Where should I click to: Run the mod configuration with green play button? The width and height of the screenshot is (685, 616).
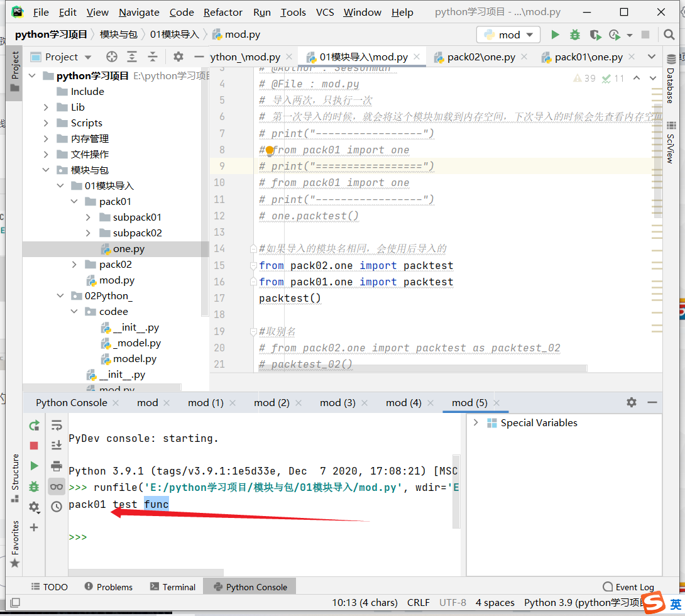click(x=555, y=35)
